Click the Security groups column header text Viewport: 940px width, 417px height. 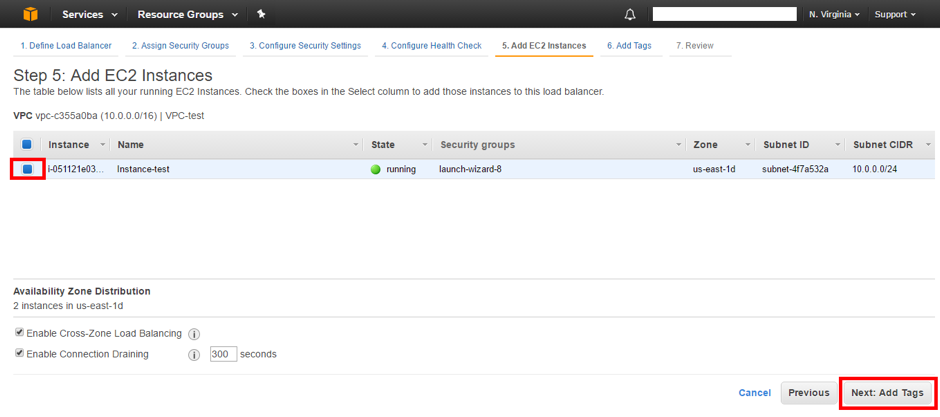click(478, 145)
